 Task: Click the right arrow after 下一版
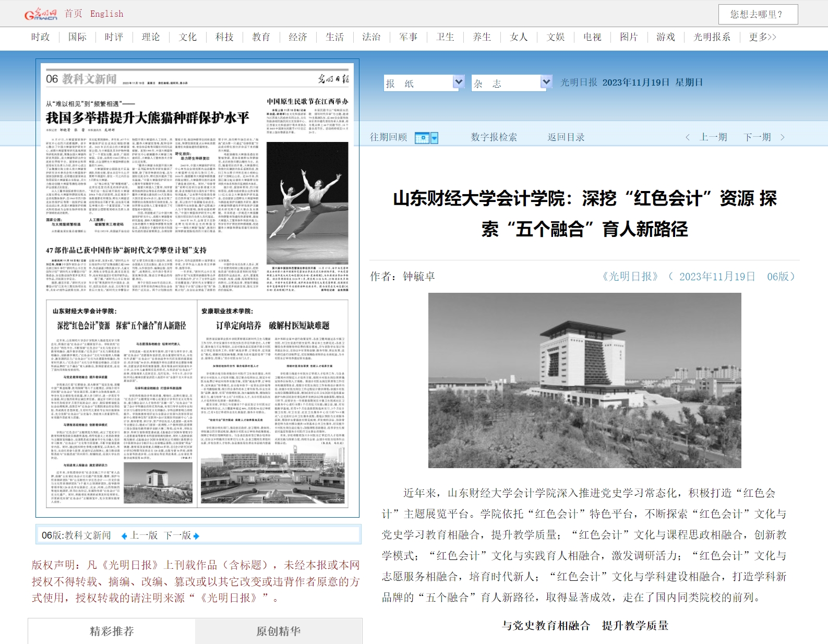pos(196,536)
